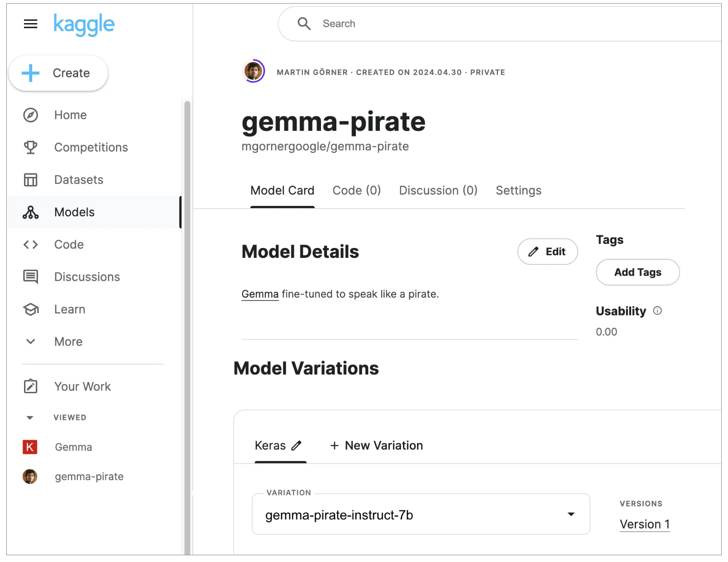Screen dimensions: 728x562
Task: Click the variation dropdown arrow
Action: click(x=571, y=514)
